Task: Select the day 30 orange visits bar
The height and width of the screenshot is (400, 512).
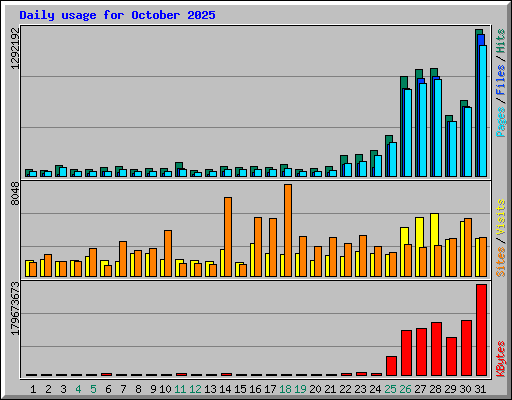Action: pos(468,248)
